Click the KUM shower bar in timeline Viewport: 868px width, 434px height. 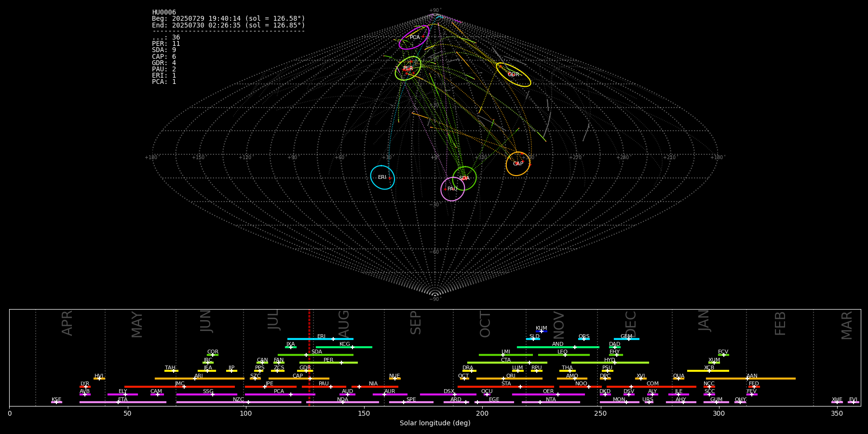pyautogui.click(x=542, y=331)
